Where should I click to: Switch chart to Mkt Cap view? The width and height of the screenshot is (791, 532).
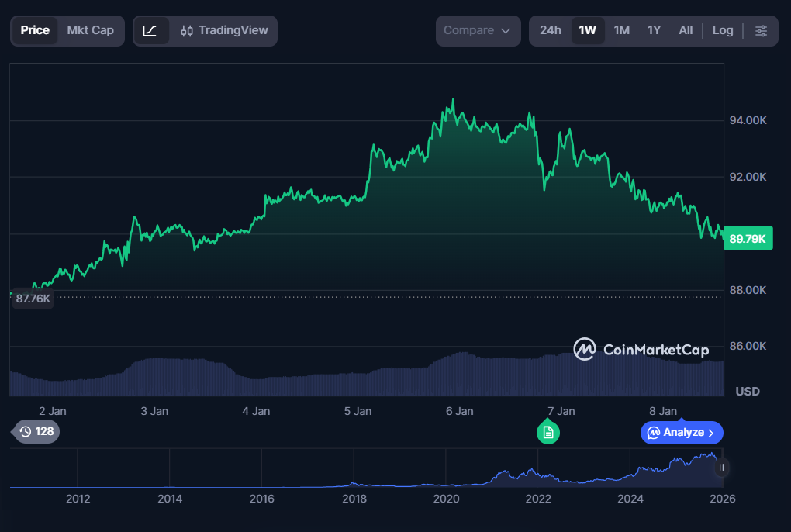pos(90,31)
